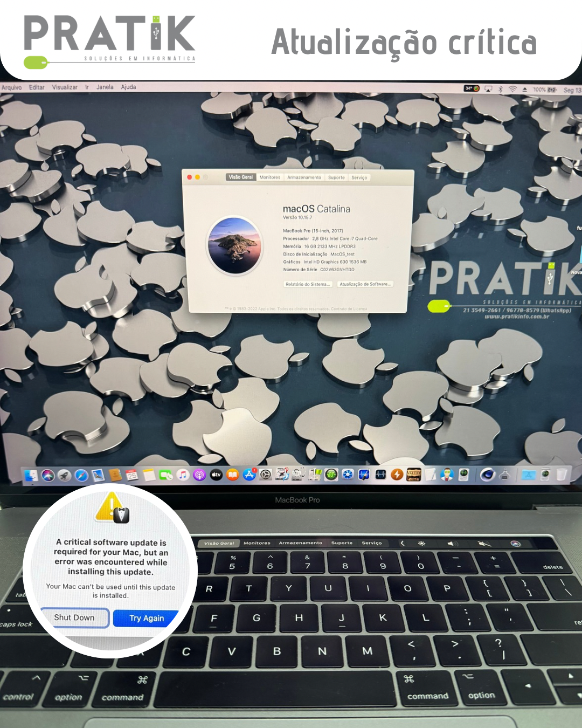Open Safari compass icon in dock
The image size is (582, 728).
(81, 475)
